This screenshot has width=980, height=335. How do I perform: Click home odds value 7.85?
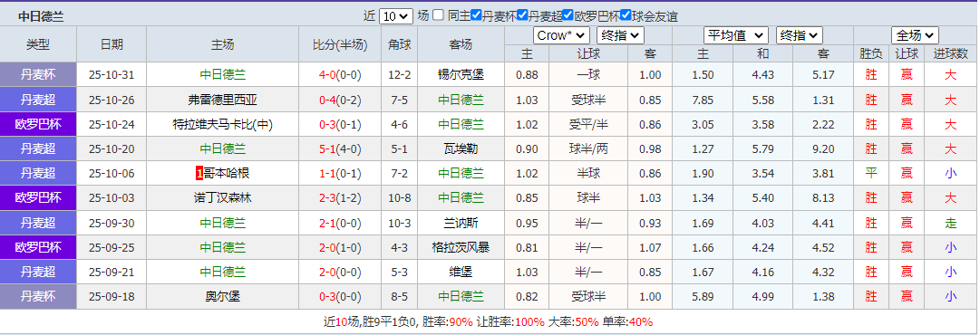pos(703,100)
